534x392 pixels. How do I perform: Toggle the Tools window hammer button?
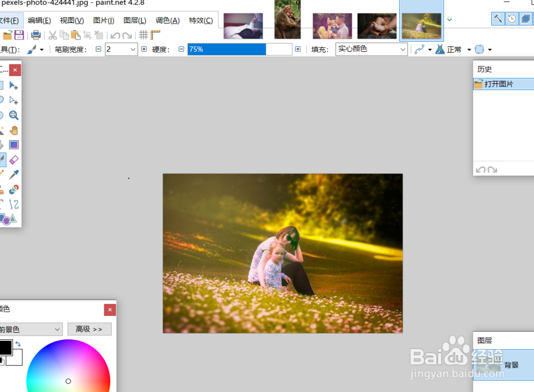pos(498,19)
